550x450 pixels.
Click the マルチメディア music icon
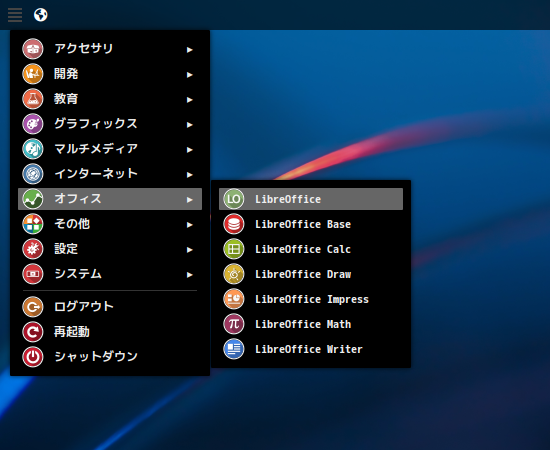coord(33,149)
